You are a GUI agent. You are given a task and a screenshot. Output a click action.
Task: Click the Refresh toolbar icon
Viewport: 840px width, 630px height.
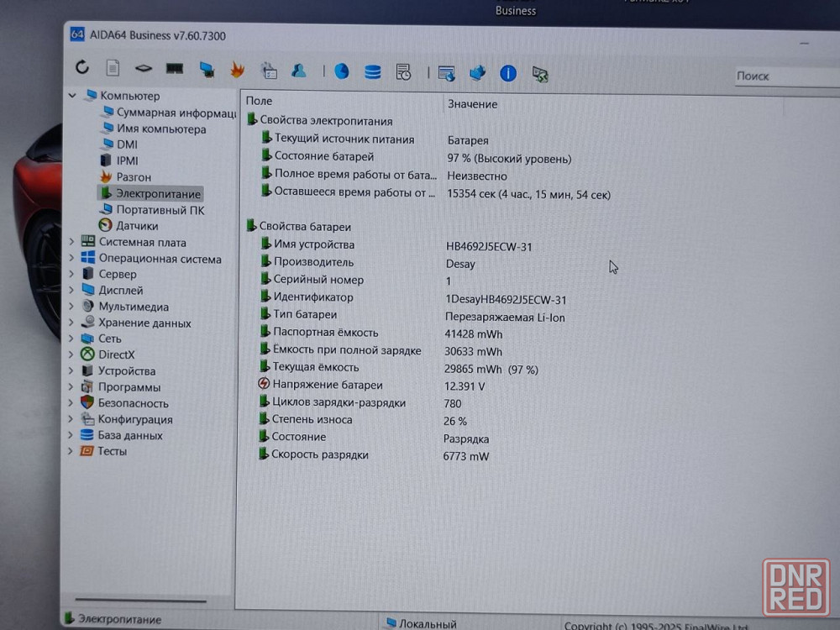[x=82, y=67]
